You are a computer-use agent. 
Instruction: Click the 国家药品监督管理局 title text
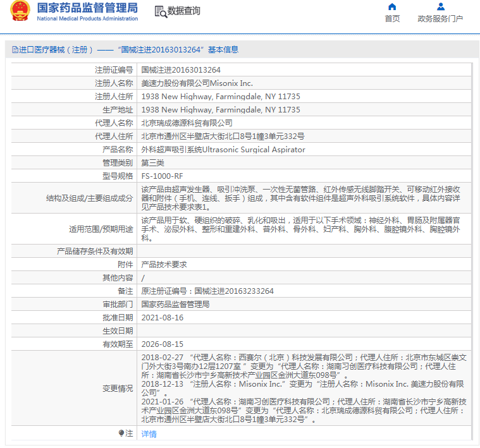(x=87, y=8)
